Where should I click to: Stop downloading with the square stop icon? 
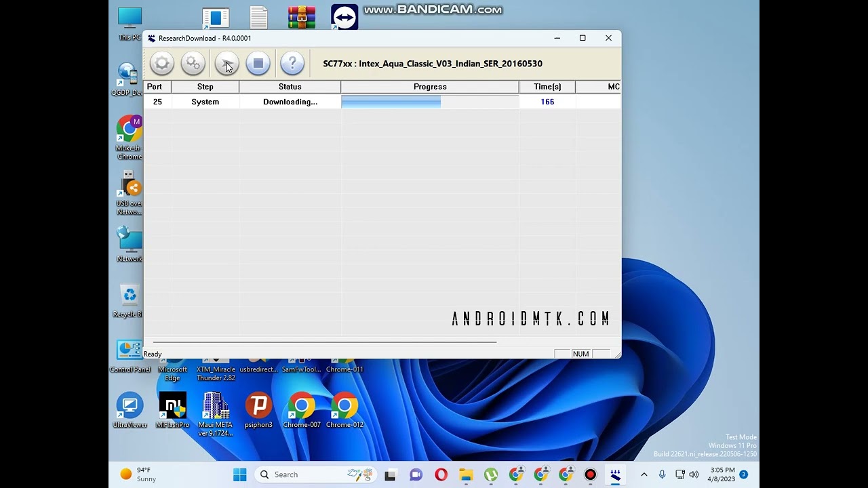coord(258,64)
